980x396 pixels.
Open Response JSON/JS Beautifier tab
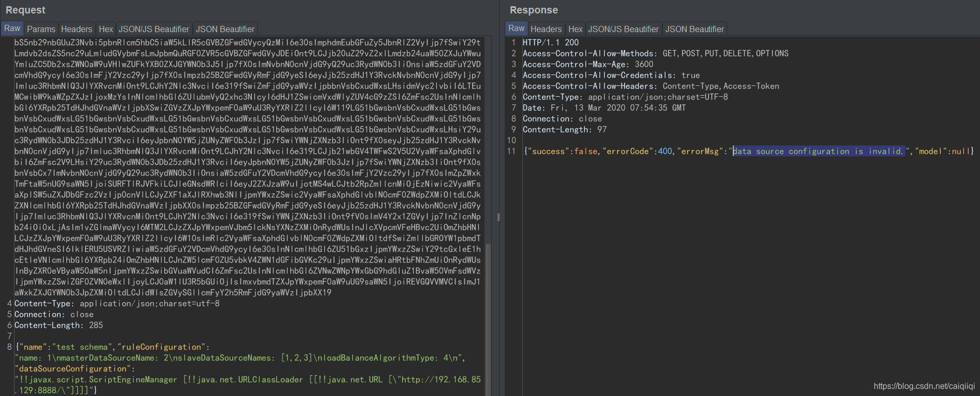tap(623, 29)
